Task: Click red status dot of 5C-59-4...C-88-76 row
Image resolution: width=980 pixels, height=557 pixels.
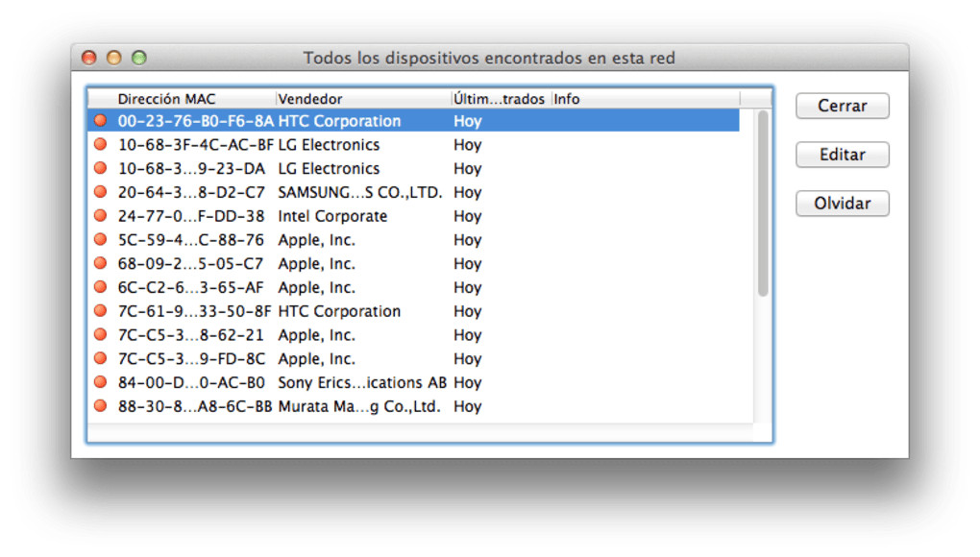Action: coord(101,239)
